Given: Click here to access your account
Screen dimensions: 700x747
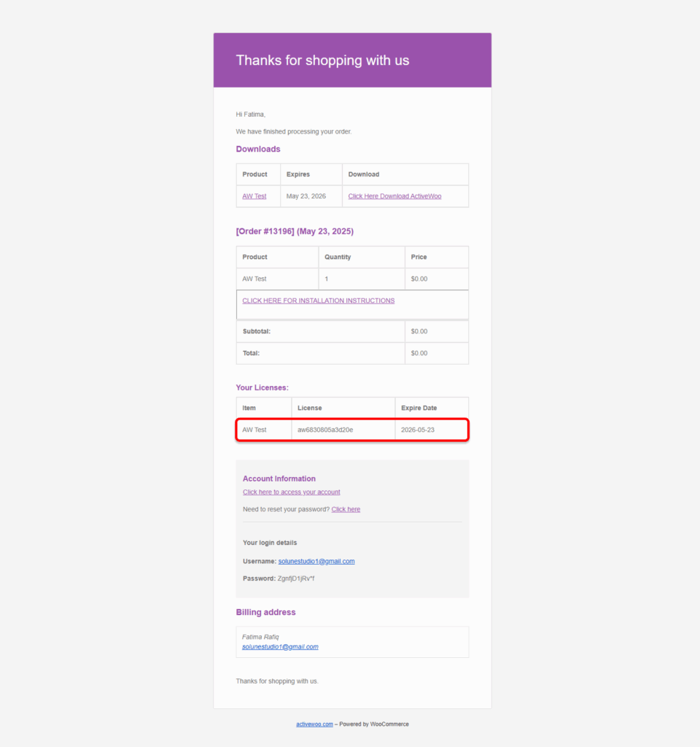Looking at the screenshot, I should pyautogui.click(x=292, y=492).
